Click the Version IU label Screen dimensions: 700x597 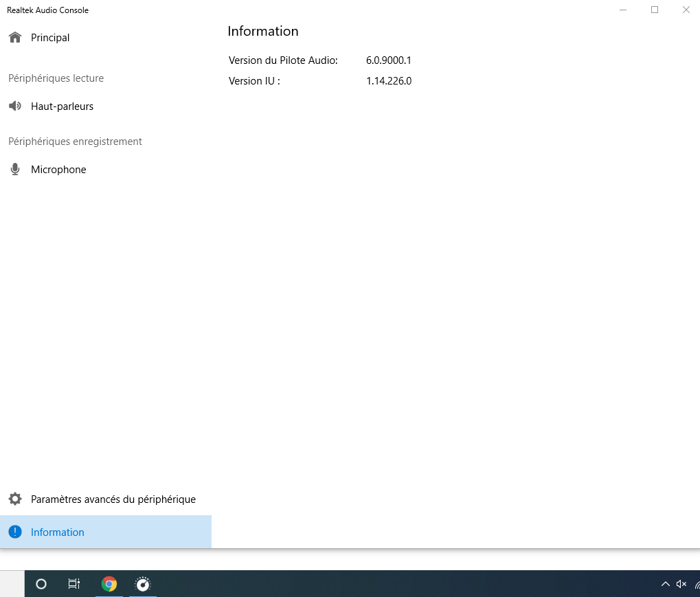coord(254,81)
